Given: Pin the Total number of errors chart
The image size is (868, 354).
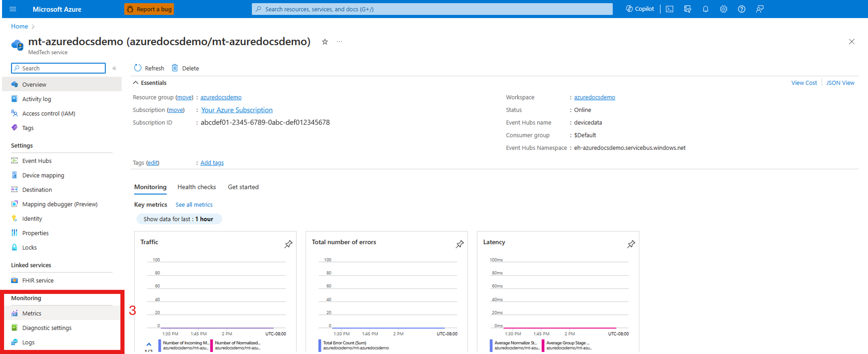Looking at the screenshot, I should point(460,244).
